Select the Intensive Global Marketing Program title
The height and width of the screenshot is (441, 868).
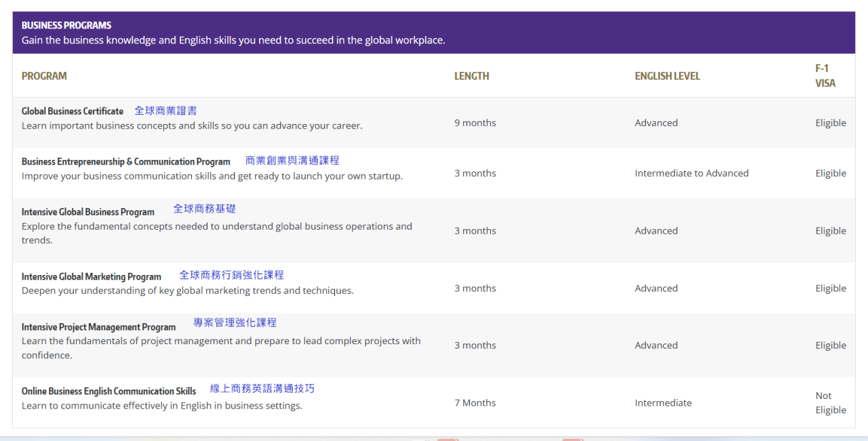tap(91, 277)
